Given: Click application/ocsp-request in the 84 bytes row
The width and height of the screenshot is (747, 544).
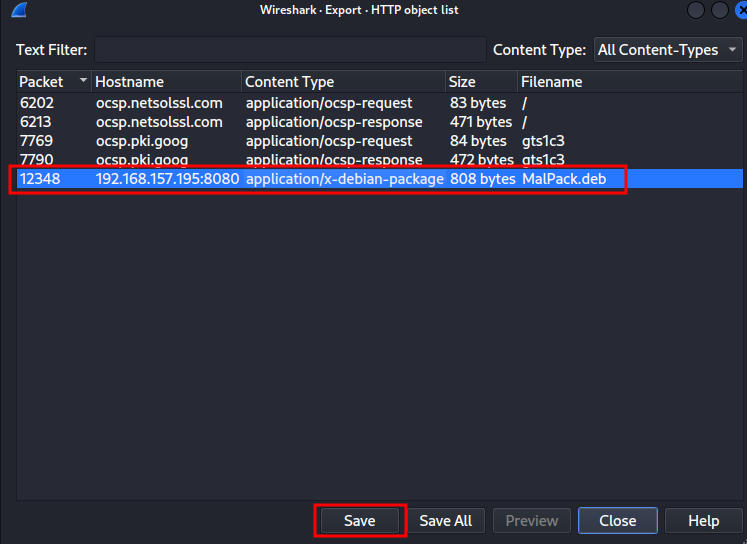Looking at the screenshot, I should point(329,141).
